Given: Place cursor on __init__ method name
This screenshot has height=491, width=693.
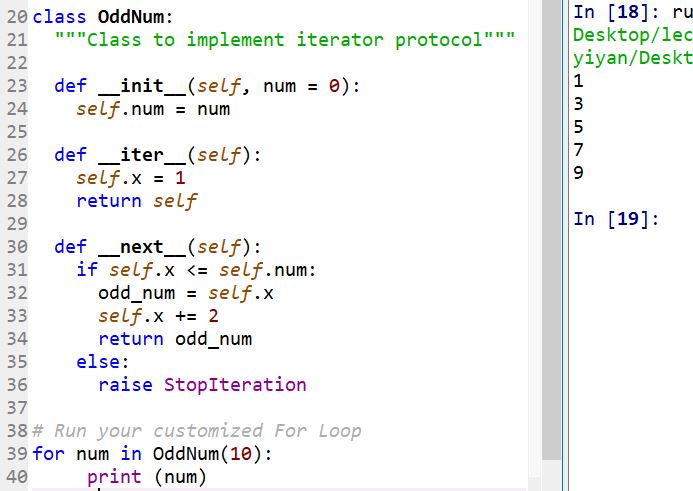Looking at the screenshot, I should [139, 87].
